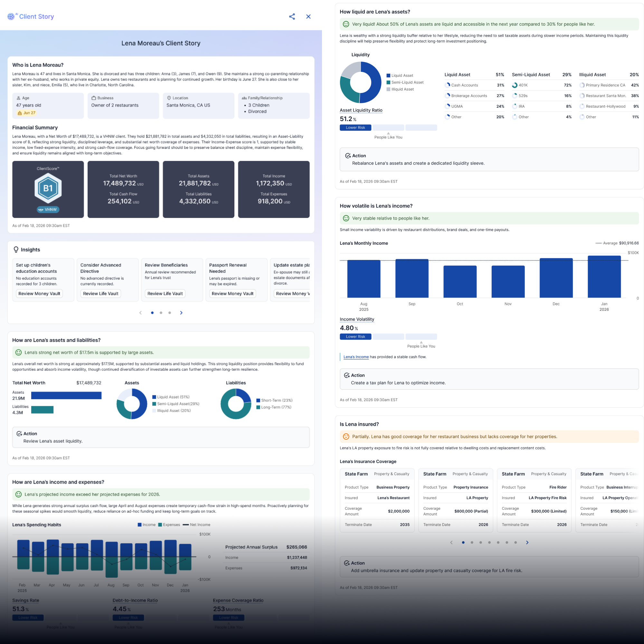This screenshot has width=644, height=644.
Task: Click Review Money Vault for education accounts
Action: (x=39, y=294)
